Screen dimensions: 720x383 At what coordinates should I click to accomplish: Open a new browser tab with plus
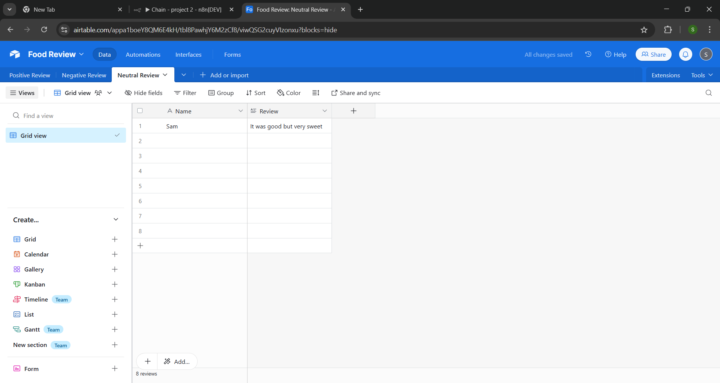click(360, 10)
